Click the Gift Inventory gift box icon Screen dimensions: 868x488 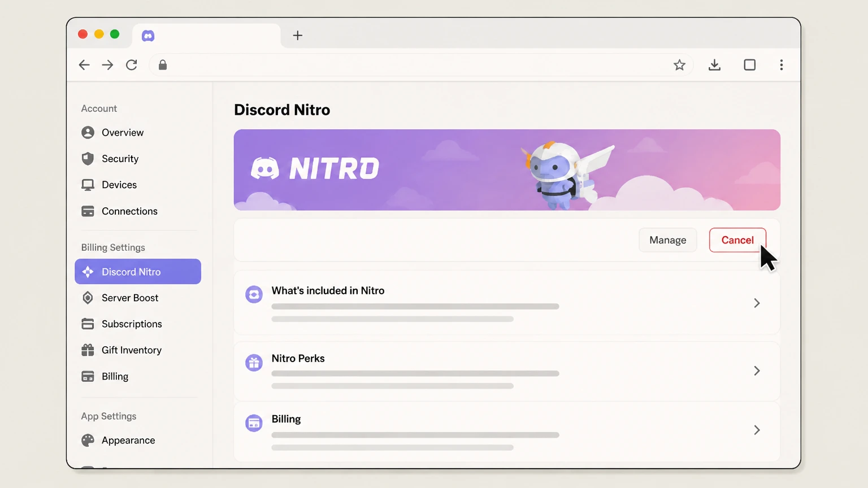pyautogui.click(x=88, y=350)
